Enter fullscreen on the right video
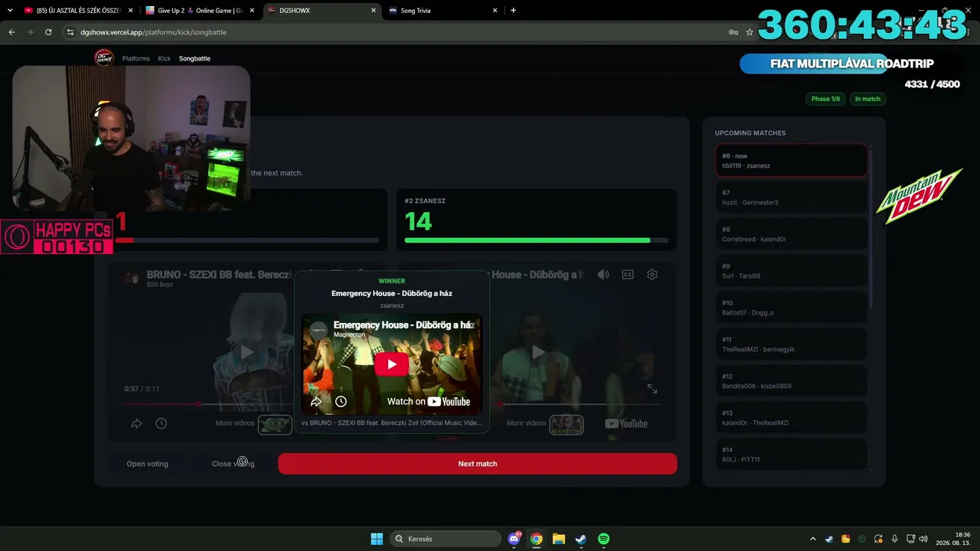The height and width of the screenshot is (551, 980). [x=652, y=389]
